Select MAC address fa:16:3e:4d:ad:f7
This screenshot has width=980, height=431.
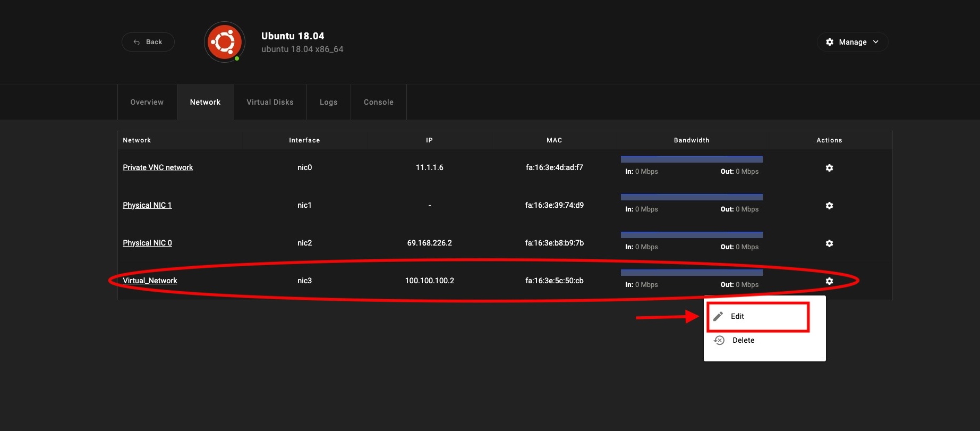coord(554,167)
